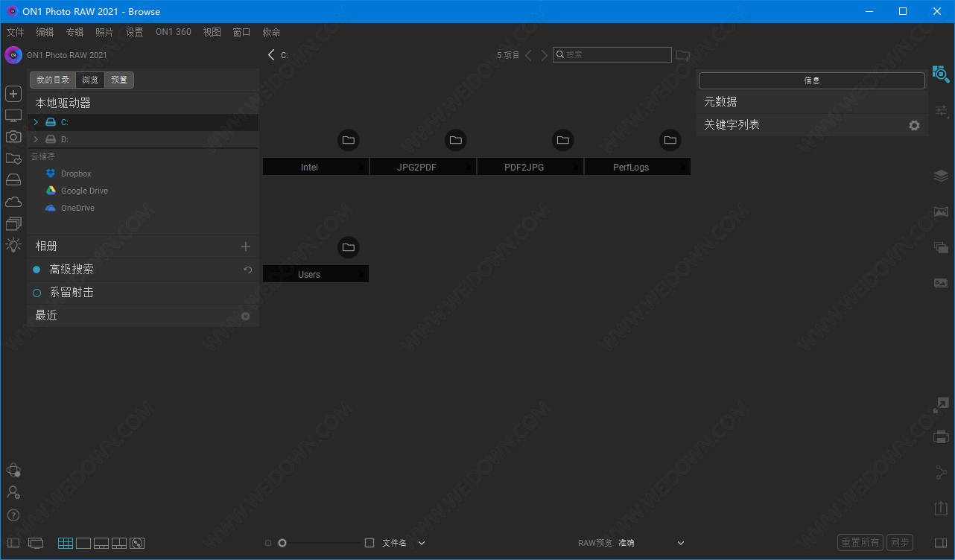
Task: Open the user account settings icon
Action: coord(13,492)
